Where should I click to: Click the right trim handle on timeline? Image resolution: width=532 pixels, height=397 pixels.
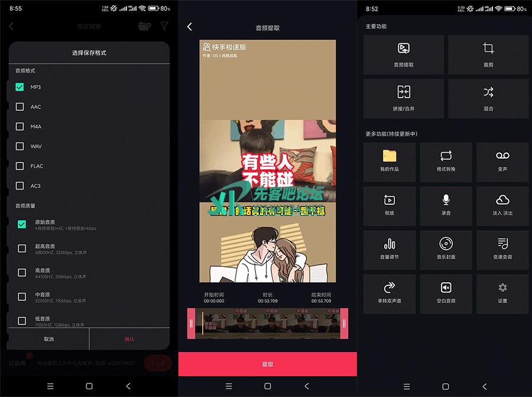click(x=344, y=323)
